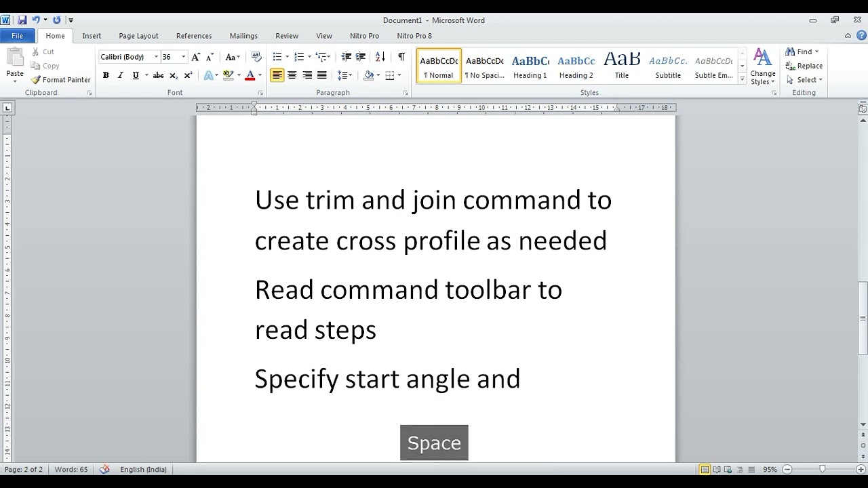Toggle Bold formatting
868x488 pixels.
point(106,75)
